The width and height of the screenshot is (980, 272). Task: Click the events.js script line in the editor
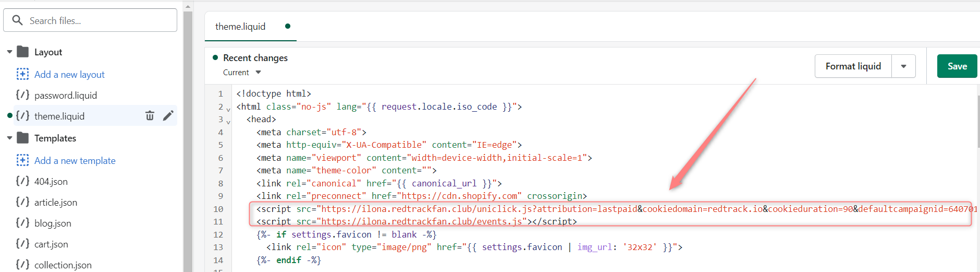pos(416,221)
